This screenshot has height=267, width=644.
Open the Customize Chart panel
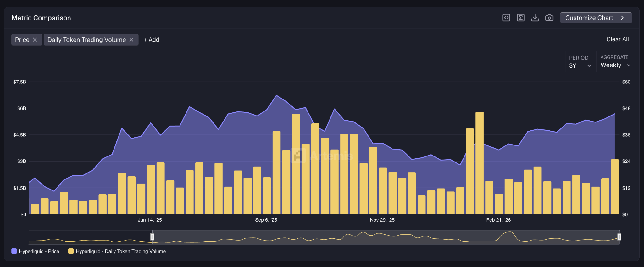tap(596, 18)
